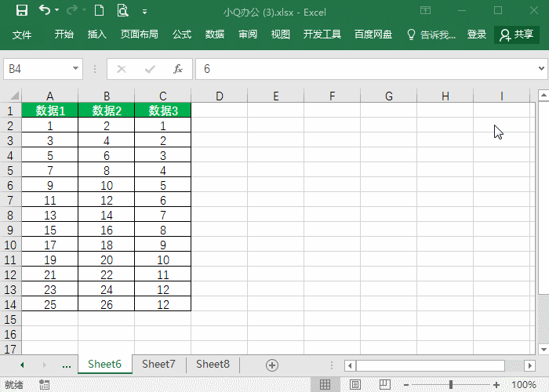549x392 pixels.
Task: Switch to the 公式 ribbon tab
Action: (182, 34)
